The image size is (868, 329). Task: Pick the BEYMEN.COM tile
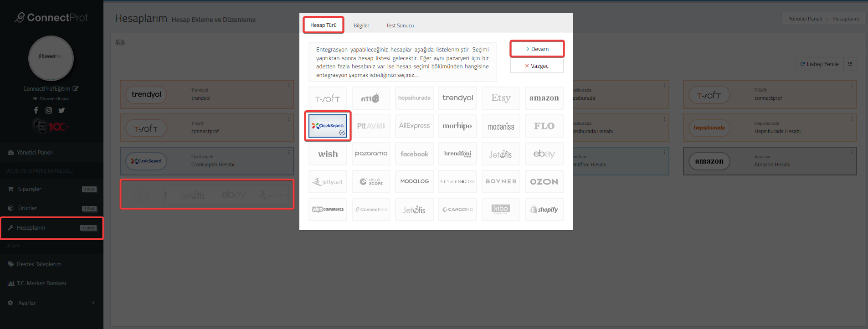pos(457,182)
